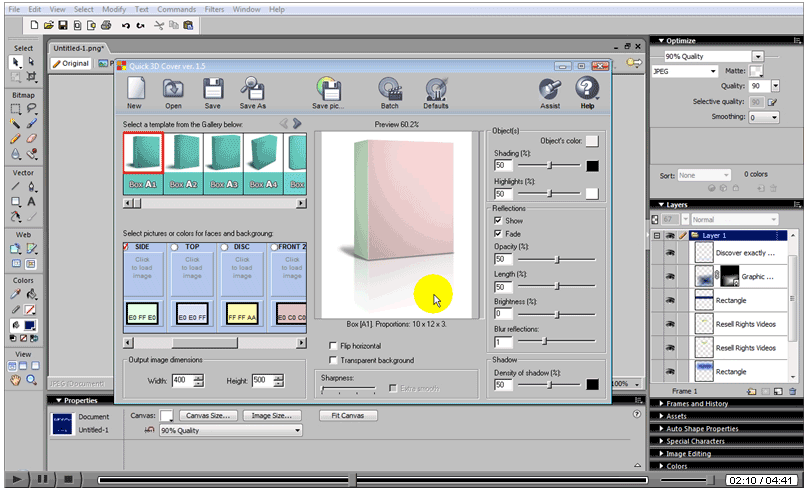This screenshot has width=807, height=491.
Task: Open the Smoothing dropdown
Action: [x=774, y=117]
